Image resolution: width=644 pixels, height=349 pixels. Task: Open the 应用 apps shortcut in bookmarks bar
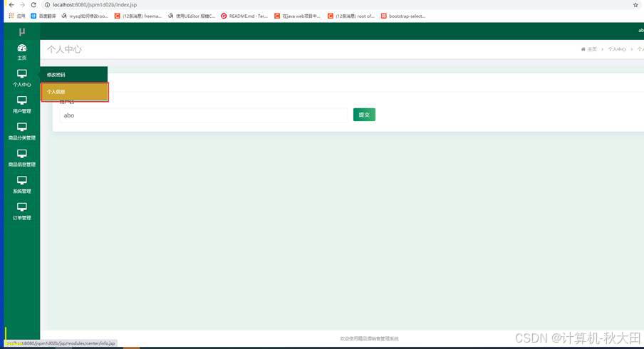point(17,16)
